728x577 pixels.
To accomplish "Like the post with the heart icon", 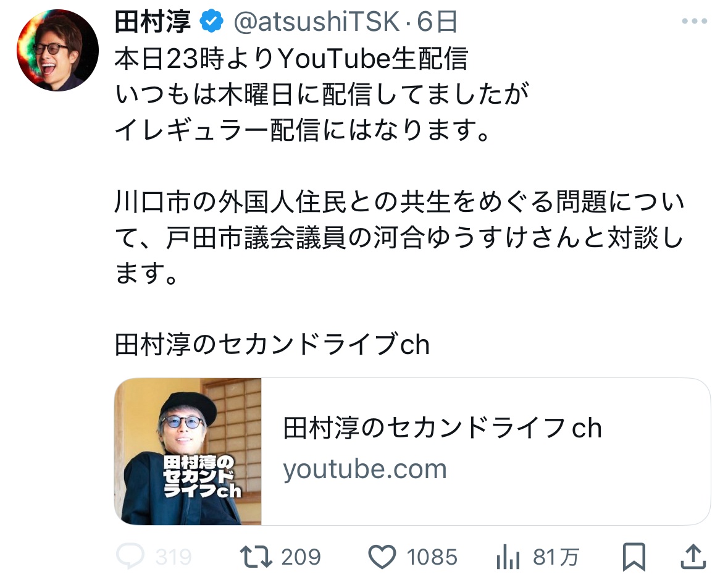I will click(382, 558).
